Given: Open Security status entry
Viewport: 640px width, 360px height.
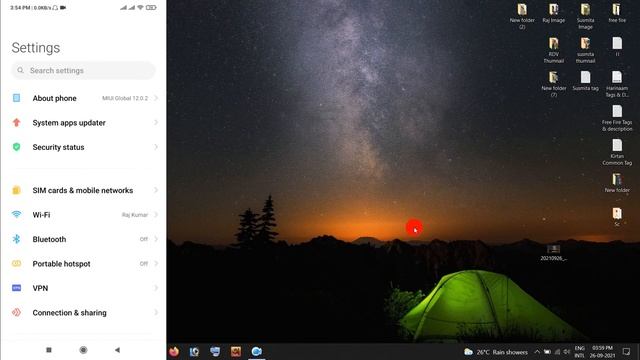Looking at the screenshot, I should 83,147.
